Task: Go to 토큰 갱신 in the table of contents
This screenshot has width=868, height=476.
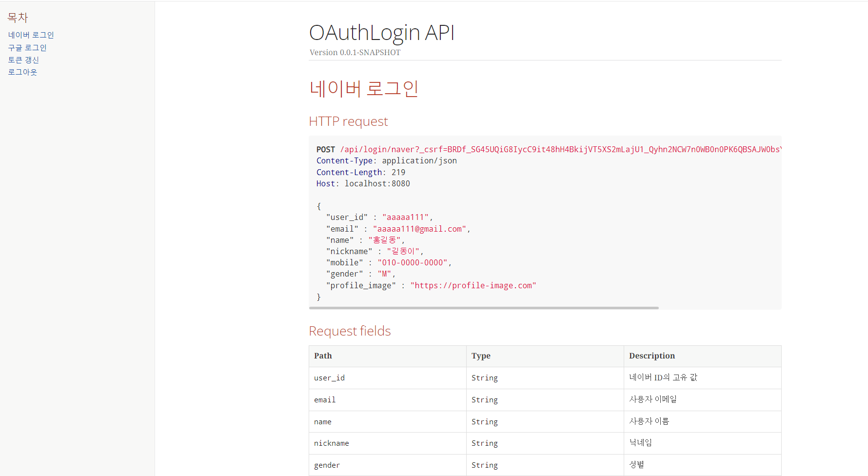Action: pyautogui.click(x=23, y=60)
